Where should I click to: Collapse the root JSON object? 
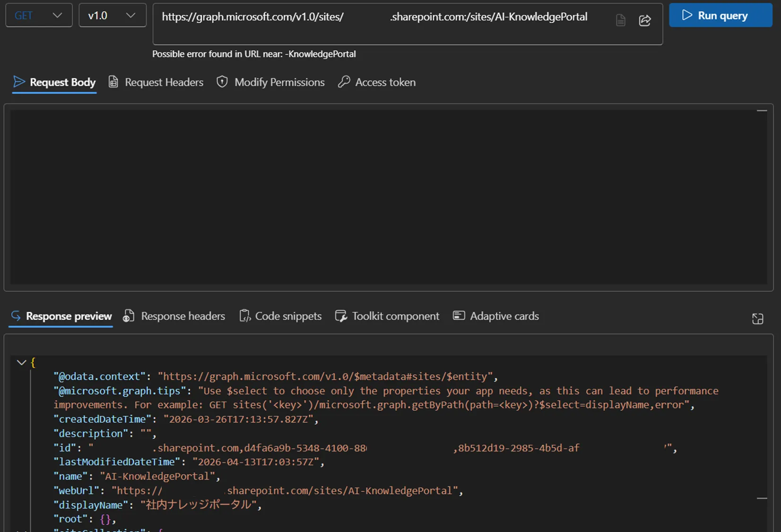21,363
